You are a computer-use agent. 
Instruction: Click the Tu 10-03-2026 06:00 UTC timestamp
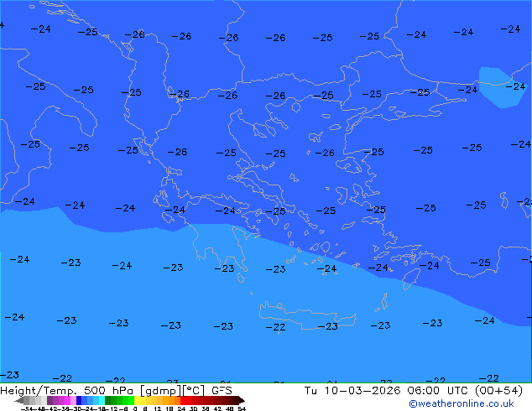(x=388, y=391)
